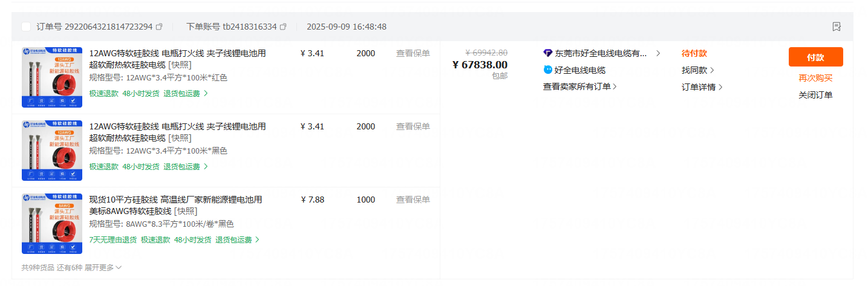Expand the 东莞市好全电线电缆 shop arrow

click(658, 53)
